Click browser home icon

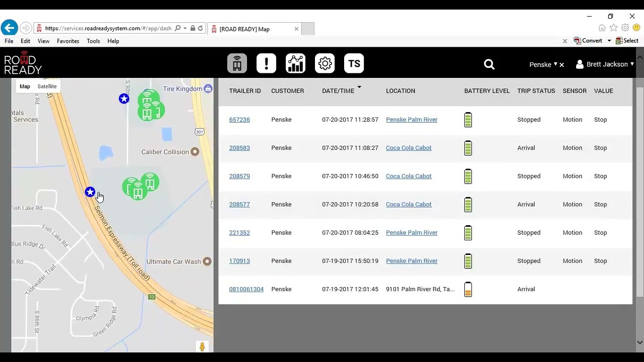point(602,28)
